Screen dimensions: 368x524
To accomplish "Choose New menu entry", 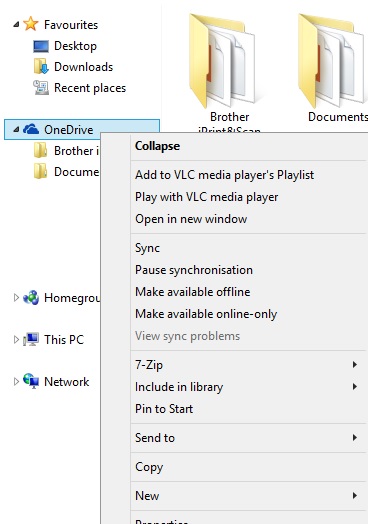I will [147, 495].
